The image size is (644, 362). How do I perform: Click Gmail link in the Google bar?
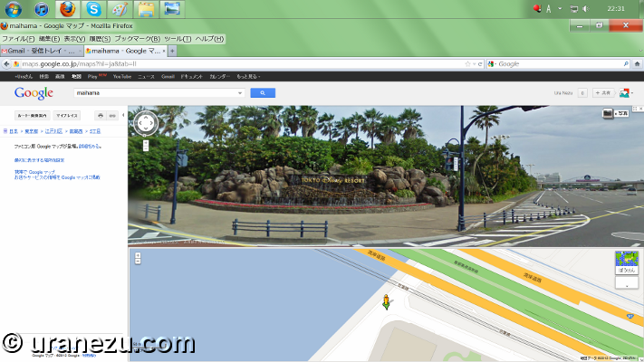point(168,77)
